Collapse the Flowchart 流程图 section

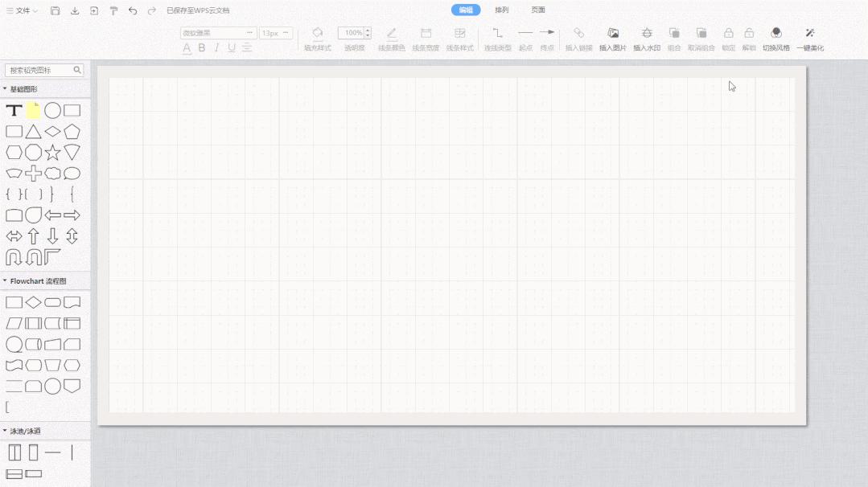pyautogui.click(x=5, y=281)
